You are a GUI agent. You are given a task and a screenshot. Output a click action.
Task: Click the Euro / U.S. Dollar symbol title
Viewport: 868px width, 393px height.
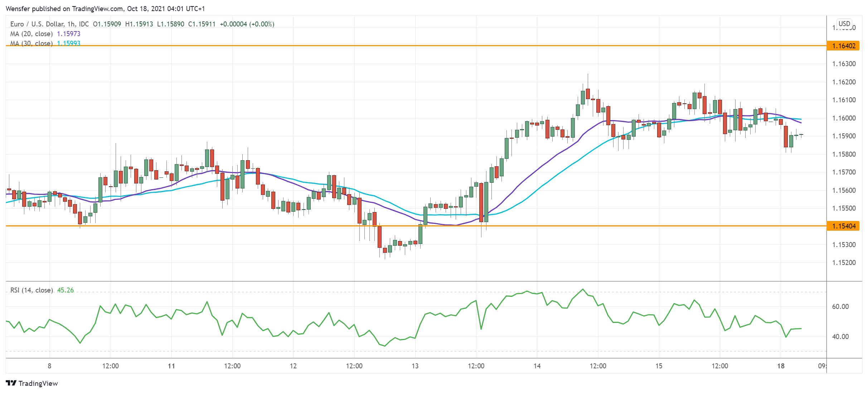37,24
